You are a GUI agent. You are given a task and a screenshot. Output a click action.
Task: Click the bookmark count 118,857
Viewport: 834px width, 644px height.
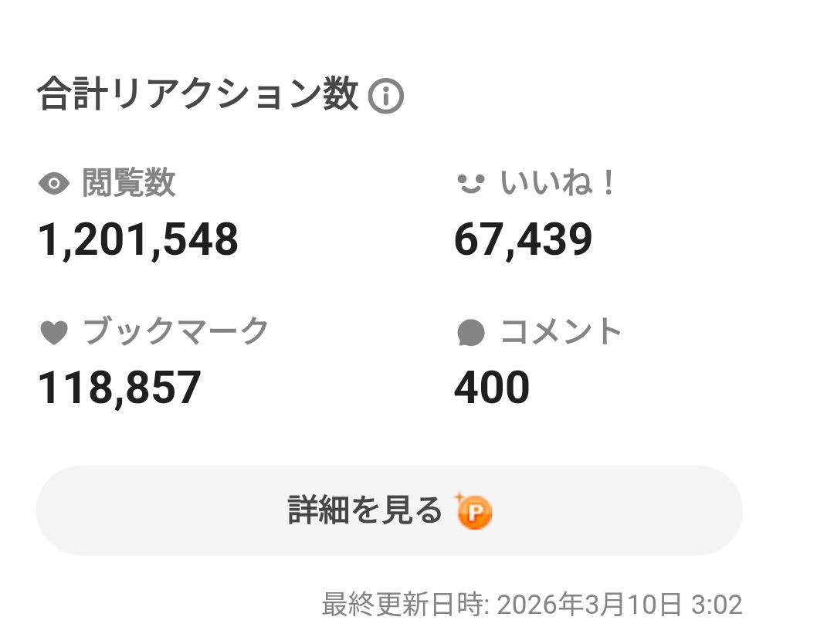click(x=120, y=388)
